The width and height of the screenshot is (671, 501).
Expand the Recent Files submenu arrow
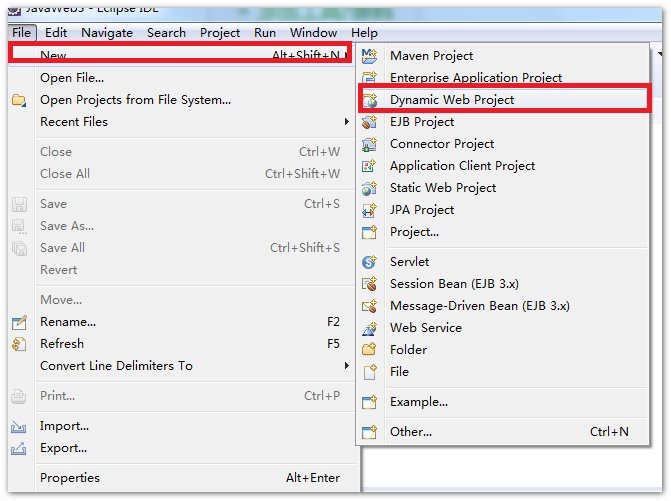pos(346,122)
